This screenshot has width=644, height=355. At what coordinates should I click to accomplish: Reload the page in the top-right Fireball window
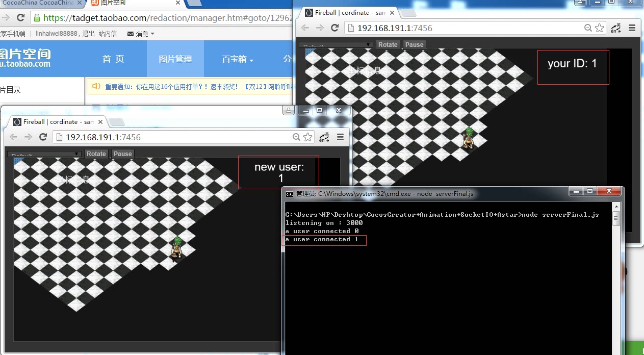coord(334,28)
